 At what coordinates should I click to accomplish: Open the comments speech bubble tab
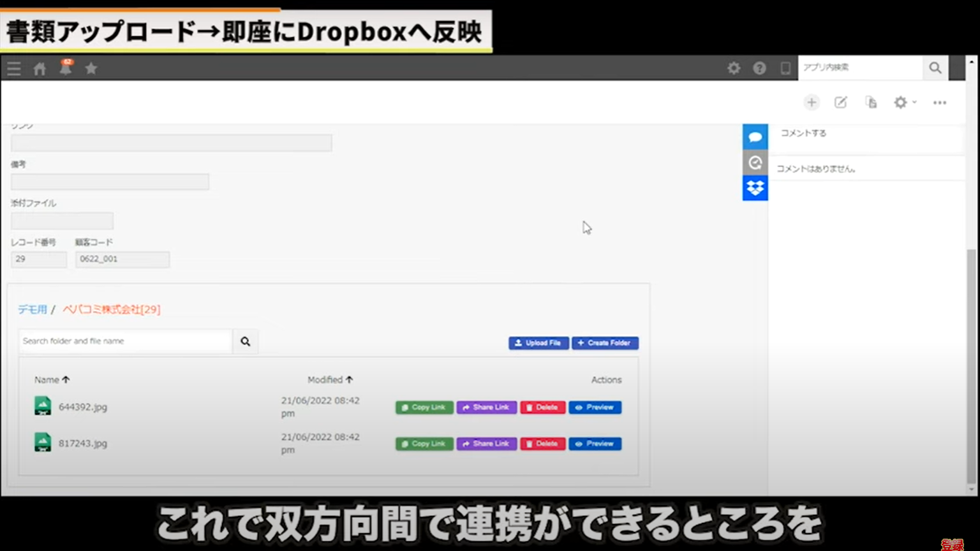(755, 137)
